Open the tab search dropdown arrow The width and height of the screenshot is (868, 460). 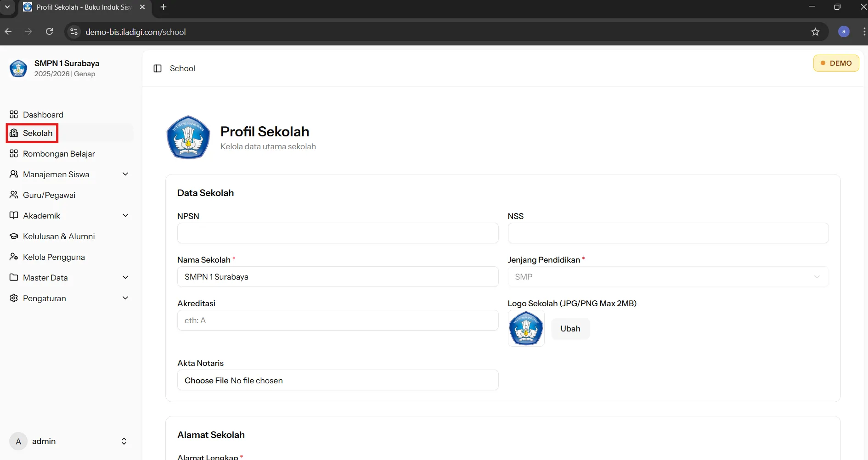tap(7, 7)
